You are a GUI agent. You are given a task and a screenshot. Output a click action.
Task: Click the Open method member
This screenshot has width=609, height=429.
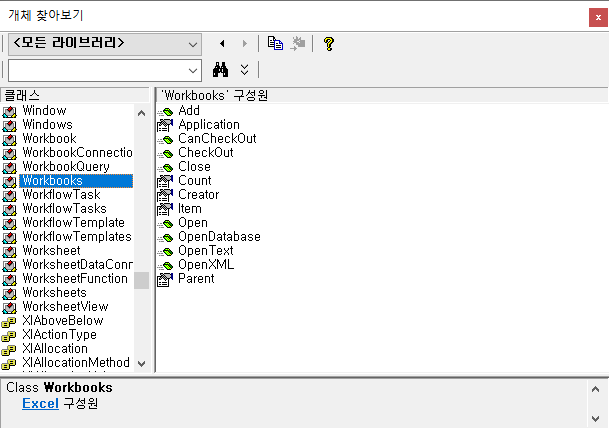click(193, 222)
